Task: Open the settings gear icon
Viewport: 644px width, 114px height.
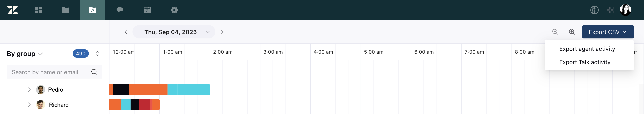Action: point(174,10)
